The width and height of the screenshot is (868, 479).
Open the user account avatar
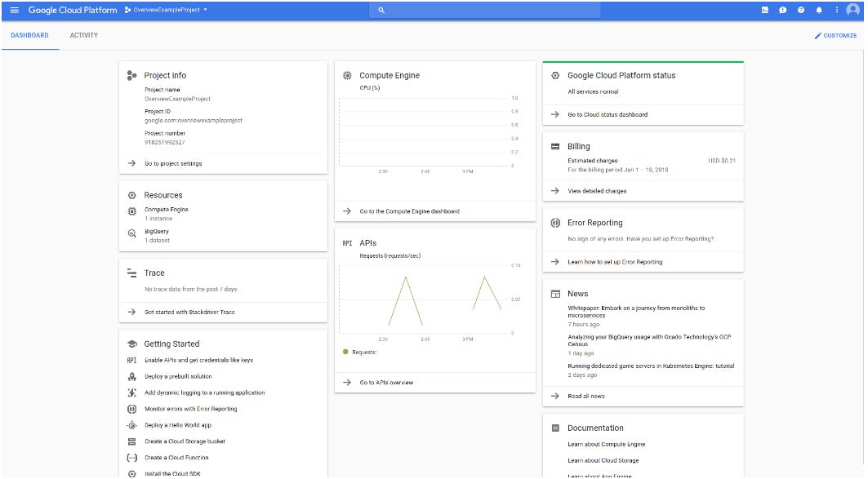853,10
